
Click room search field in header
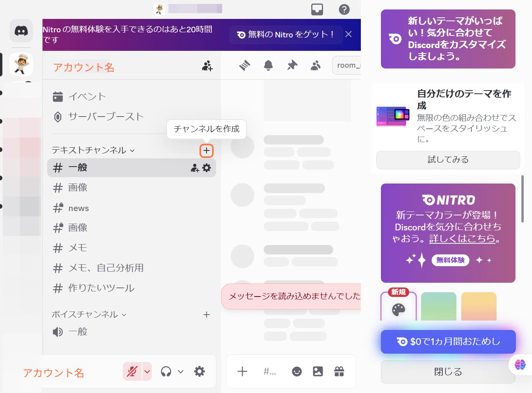347,65
